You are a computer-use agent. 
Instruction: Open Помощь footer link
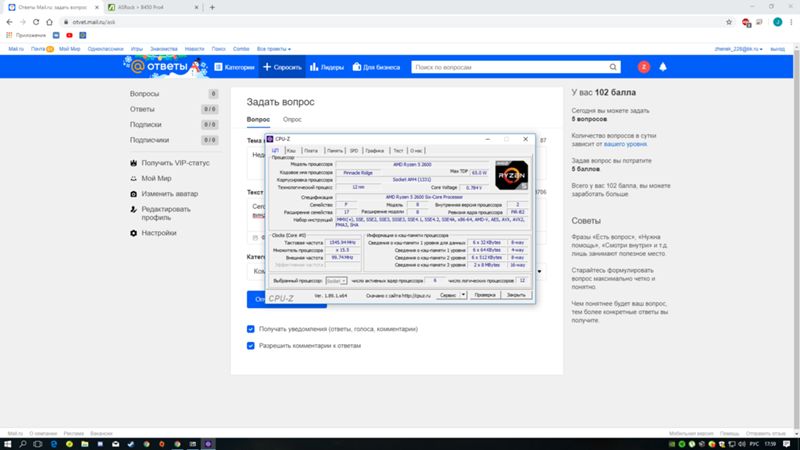coord(729,433)
